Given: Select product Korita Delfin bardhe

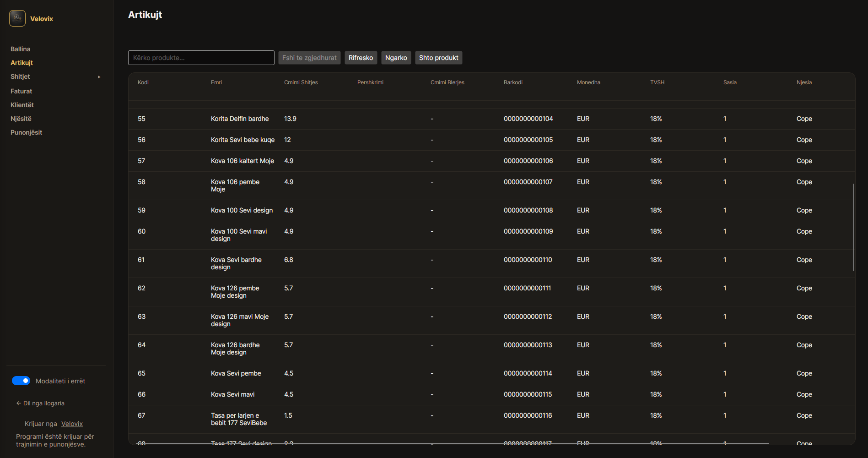Looking at the screenshot, I should 240,119.
